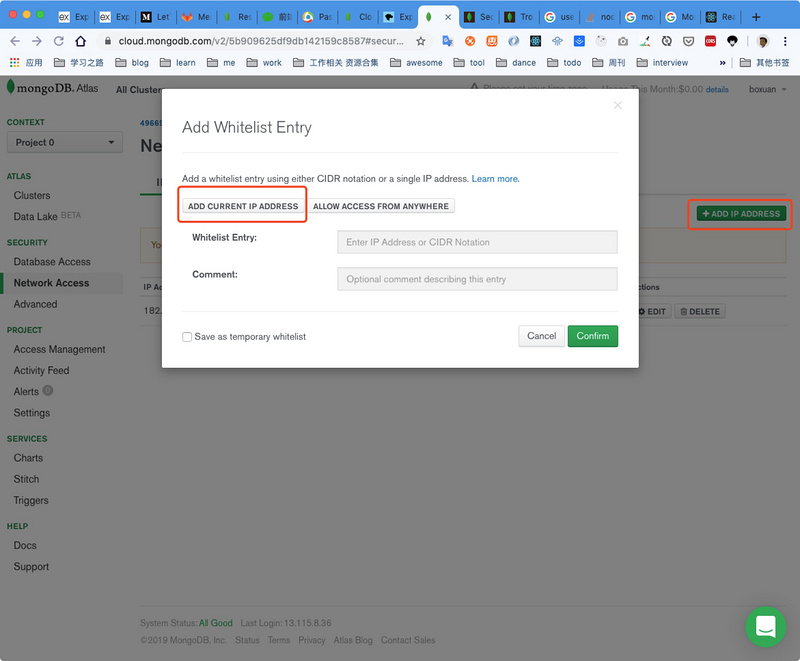Reload the page
Screen dimensions: 800x661
tap(59, 41)
